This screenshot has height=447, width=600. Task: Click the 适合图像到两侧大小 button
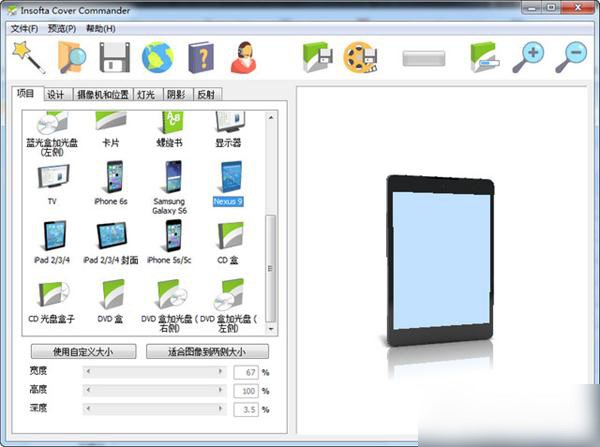pos(207,352)
